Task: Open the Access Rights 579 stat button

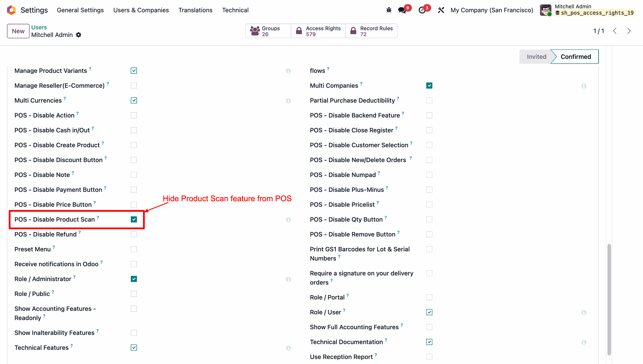Action: click(x=318, y=31)
